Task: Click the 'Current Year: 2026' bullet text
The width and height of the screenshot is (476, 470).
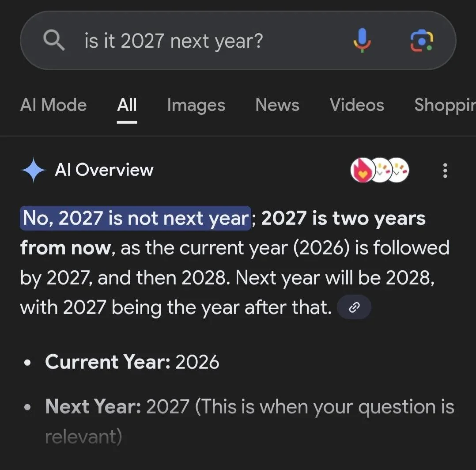Action: tap(132, 362)
